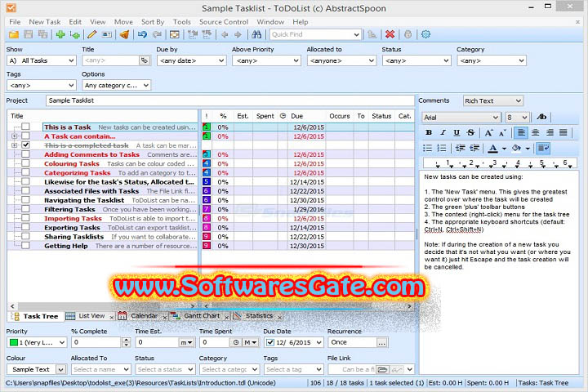
Task: Click the save tasklist disk icon
Action: 28,34
